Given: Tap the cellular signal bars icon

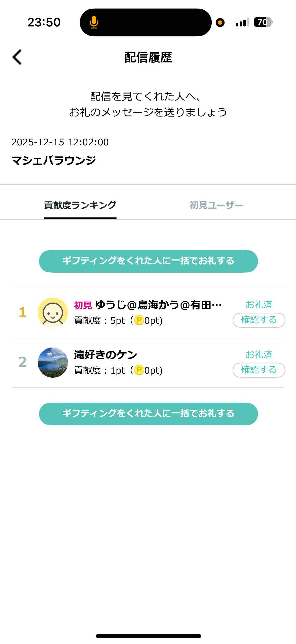Looking at the screenshot, I should [x=242, y=22].
